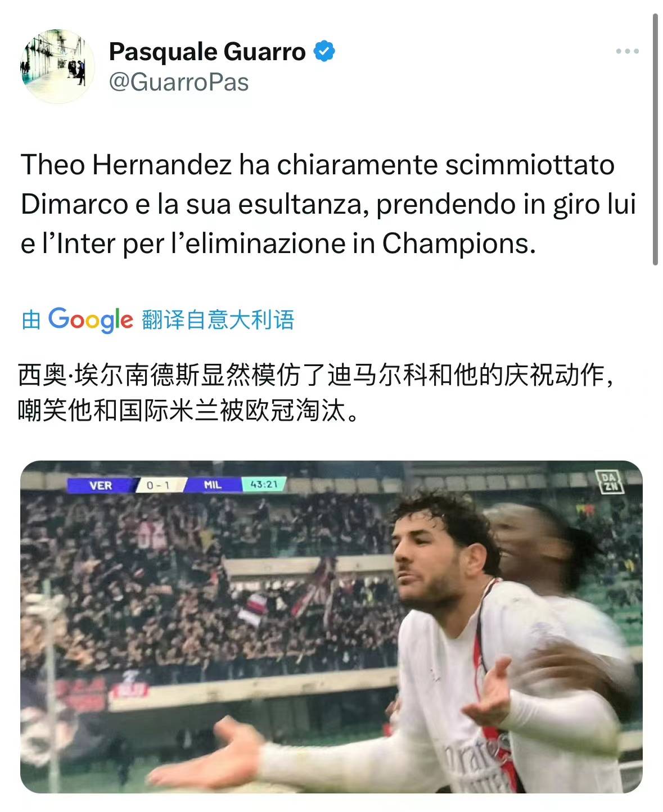This screenshot has width=663, height=812.
Task: Click the Chinese translated tweet text
Action: [316, 393]
